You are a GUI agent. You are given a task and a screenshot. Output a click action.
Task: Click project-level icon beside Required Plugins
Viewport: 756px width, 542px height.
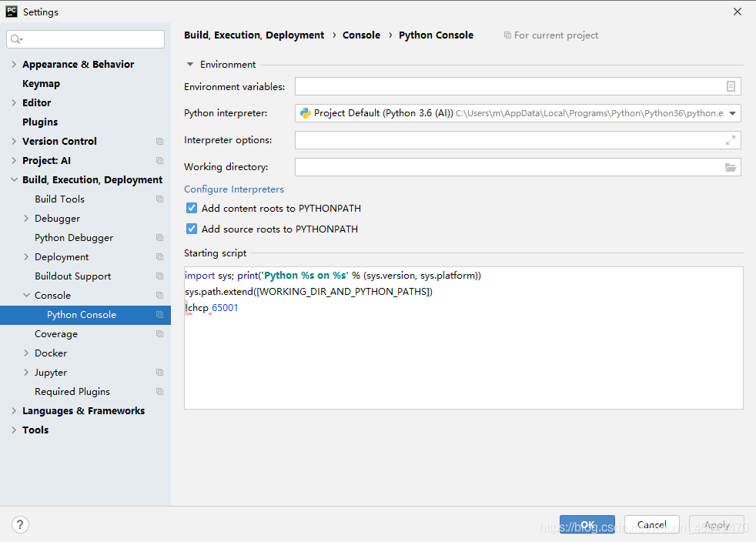click(x=159, y=392)
